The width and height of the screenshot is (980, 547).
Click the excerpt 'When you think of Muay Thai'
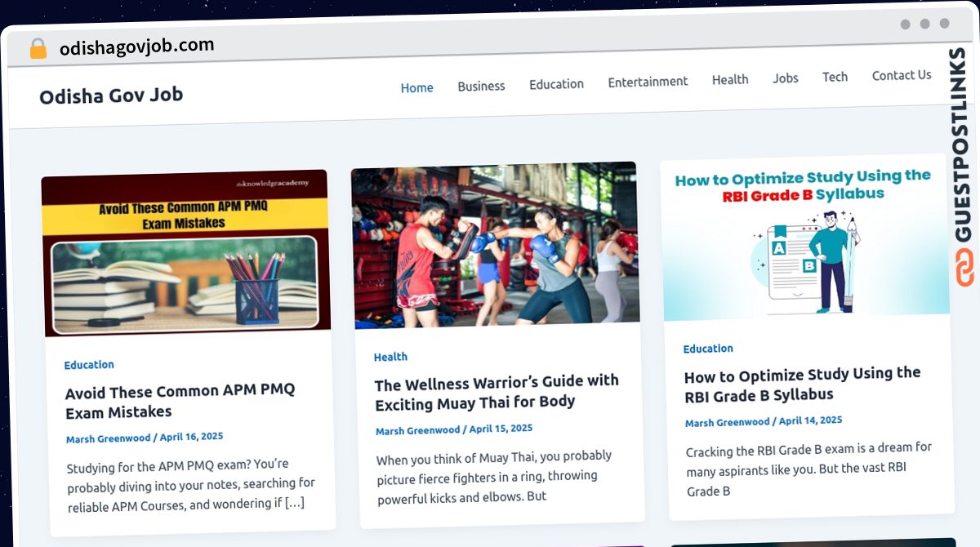[494, 476]
